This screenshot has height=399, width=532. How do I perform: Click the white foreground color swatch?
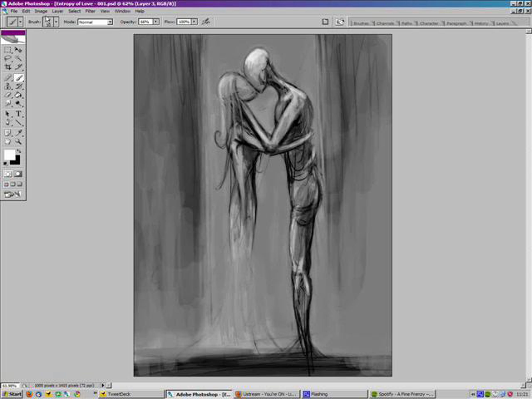pyautogui.click(x=9, y=155)
